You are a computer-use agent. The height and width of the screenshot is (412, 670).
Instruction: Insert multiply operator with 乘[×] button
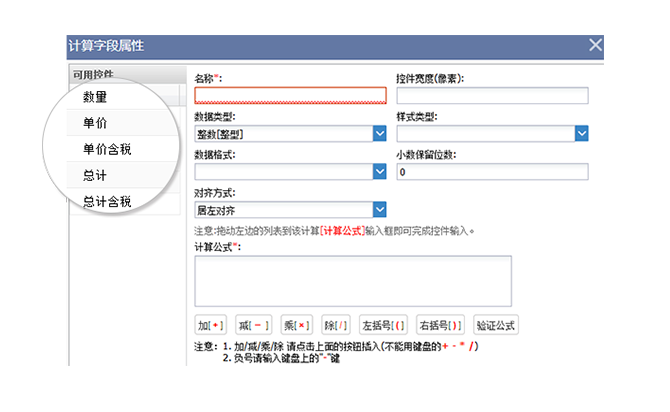tap(297, 325)
